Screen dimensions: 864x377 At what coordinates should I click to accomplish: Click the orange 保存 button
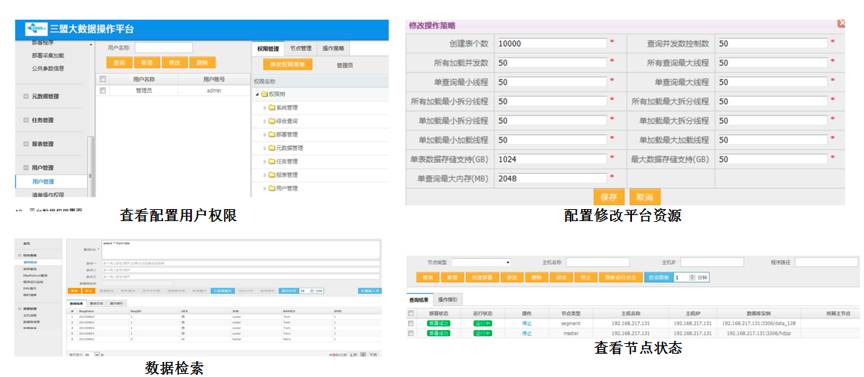click(x=608, y=197)
